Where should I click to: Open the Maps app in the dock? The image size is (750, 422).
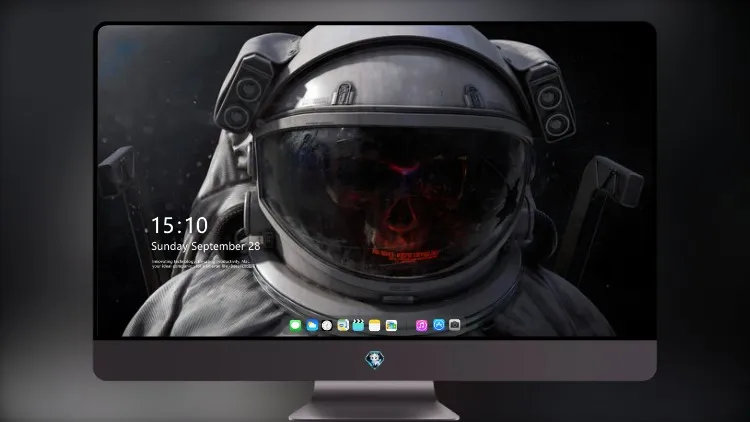click(343, 325)
